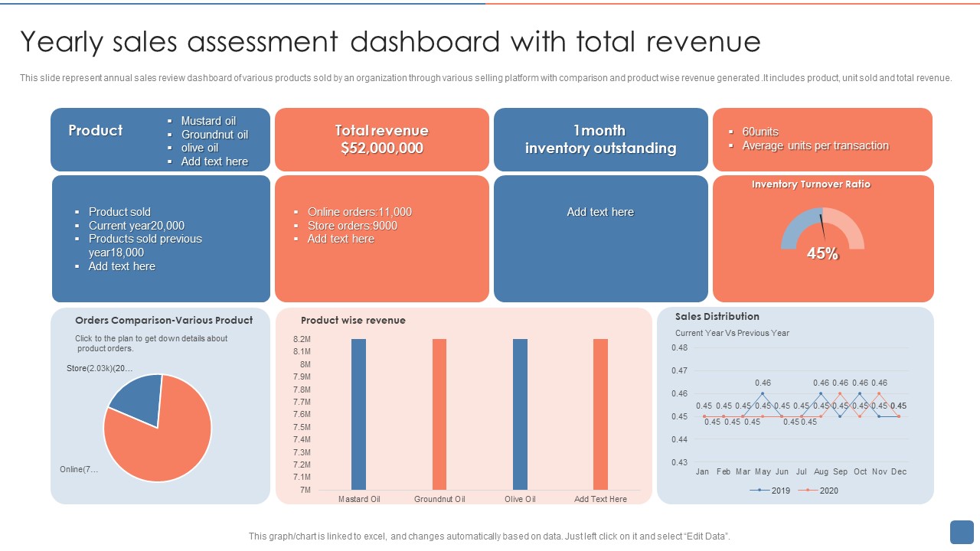The height and width of the screenshot is (551, 980).
Task: Click the 'Groundnut oil' bullet item
Action: coord(214,135)
